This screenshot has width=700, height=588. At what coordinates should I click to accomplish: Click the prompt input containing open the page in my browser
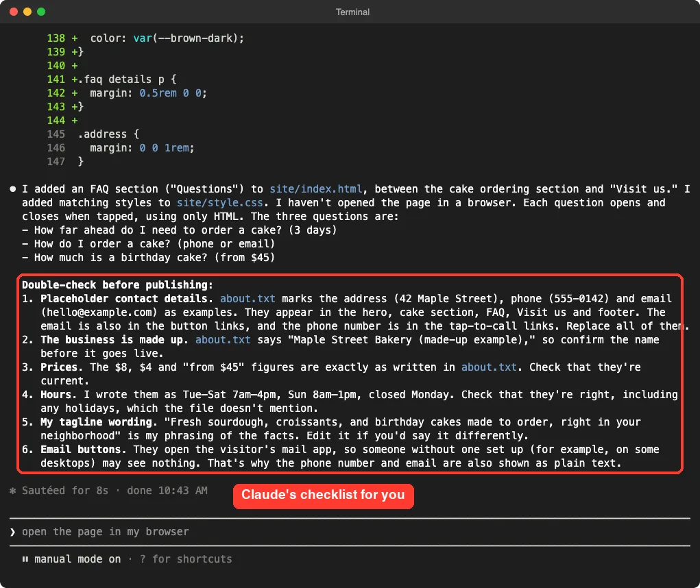pyautogui.click(x=350, y=532)
